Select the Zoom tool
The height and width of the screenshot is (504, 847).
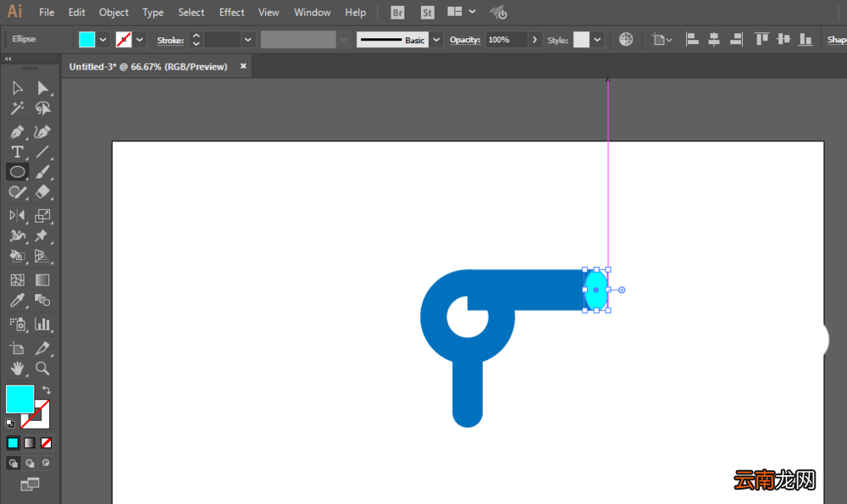[x=42, y=368]
